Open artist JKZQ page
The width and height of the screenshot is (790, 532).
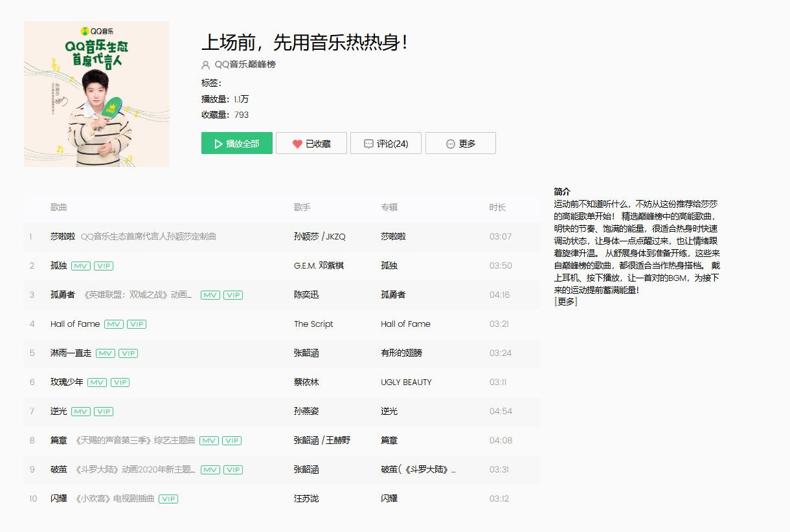pos(336,237)
